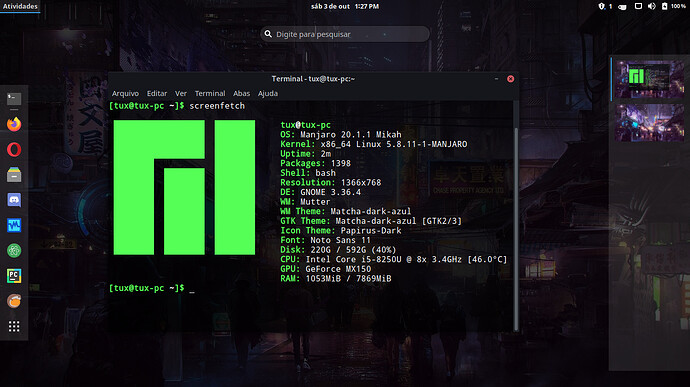
Task: Click the 'Disk: 220G / 592G' line
Action: pyautogui.click(x=338, y=250)
